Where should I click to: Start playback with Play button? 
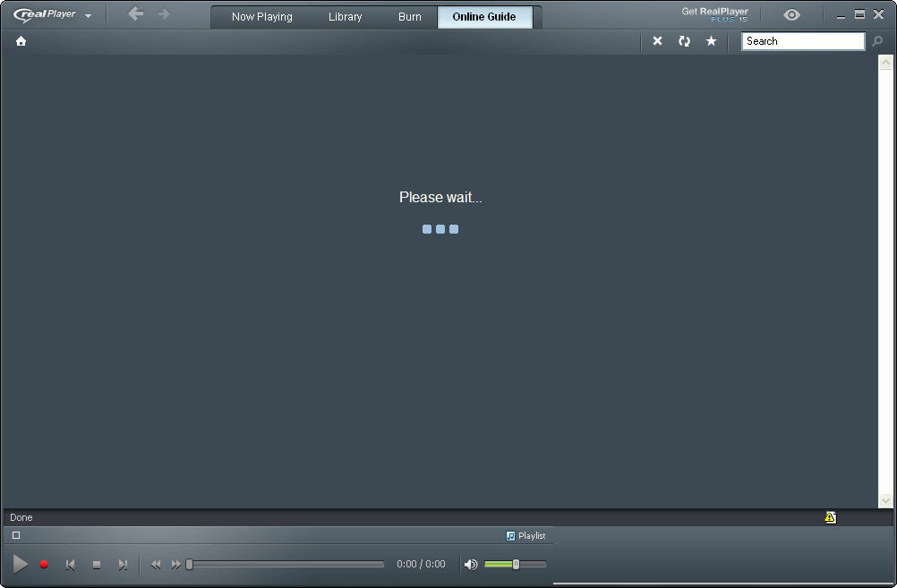[20, 564]
